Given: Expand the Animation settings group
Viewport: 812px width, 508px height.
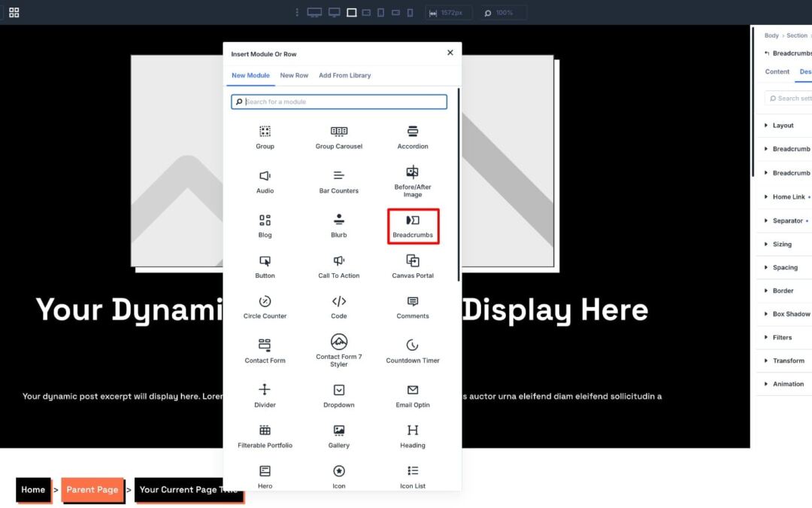Looking at the screenshot, I should [x=788, y=384].
